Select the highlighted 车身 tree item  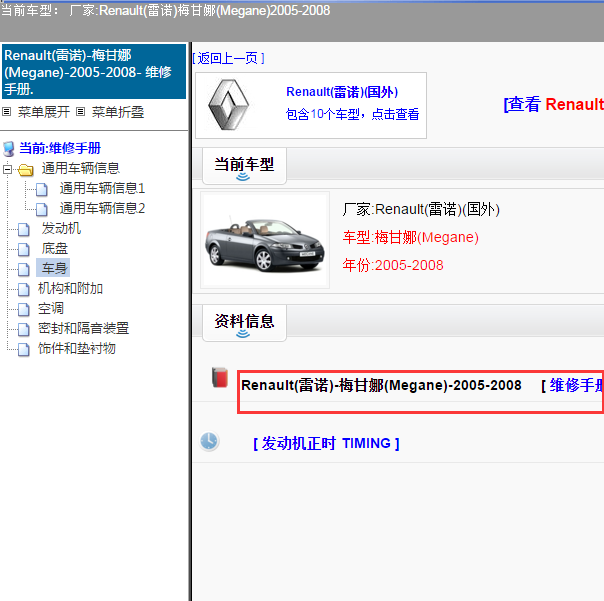pyautogui.click(x=53, y=268)
